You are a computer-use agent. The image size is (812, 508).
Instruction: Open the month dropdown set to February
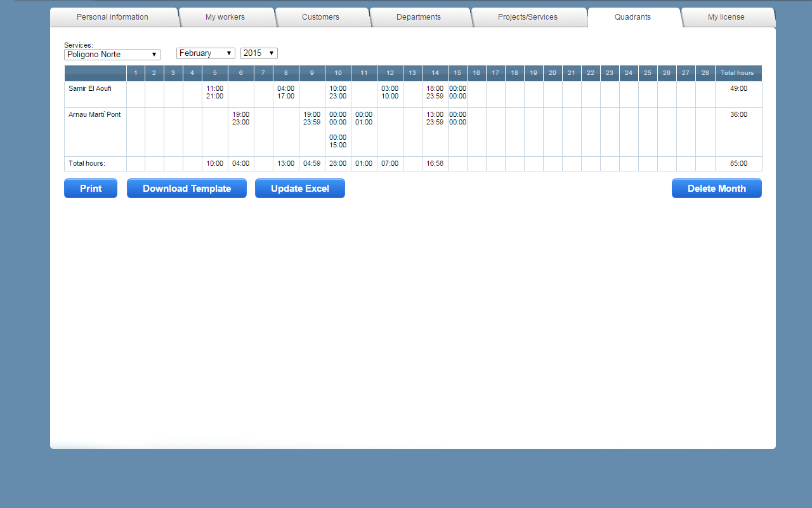coord(206,53)
